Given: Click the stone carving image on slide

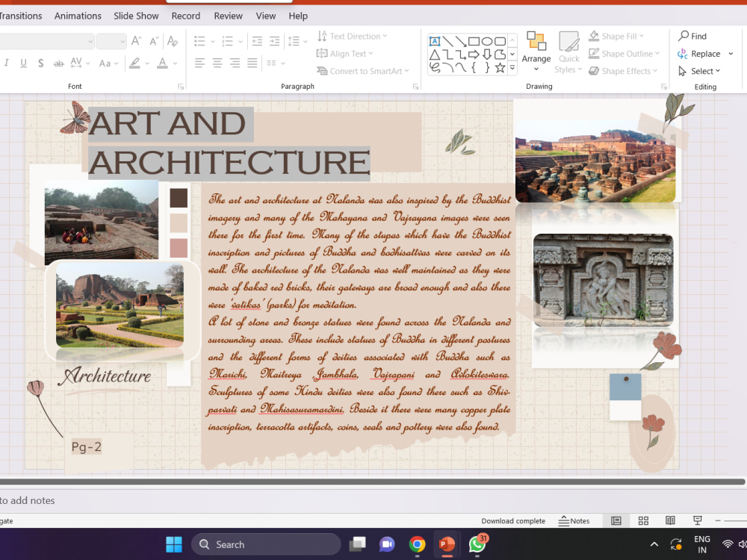Looking at the screenshot, I should pos(603,281).
